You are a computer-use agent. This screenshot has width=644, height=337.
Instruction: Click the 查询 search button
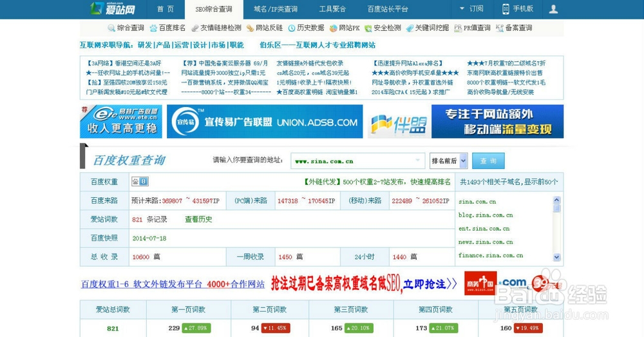pyautogui.click(x=488, y=160)
